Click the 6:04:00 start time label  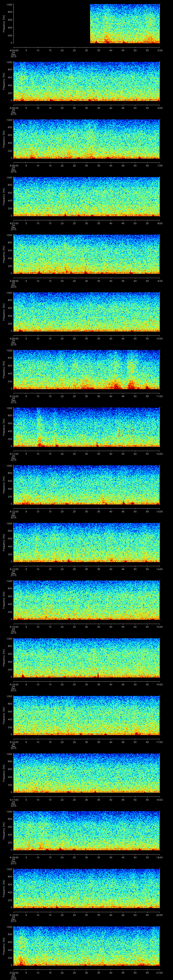[x=14, y=50]
